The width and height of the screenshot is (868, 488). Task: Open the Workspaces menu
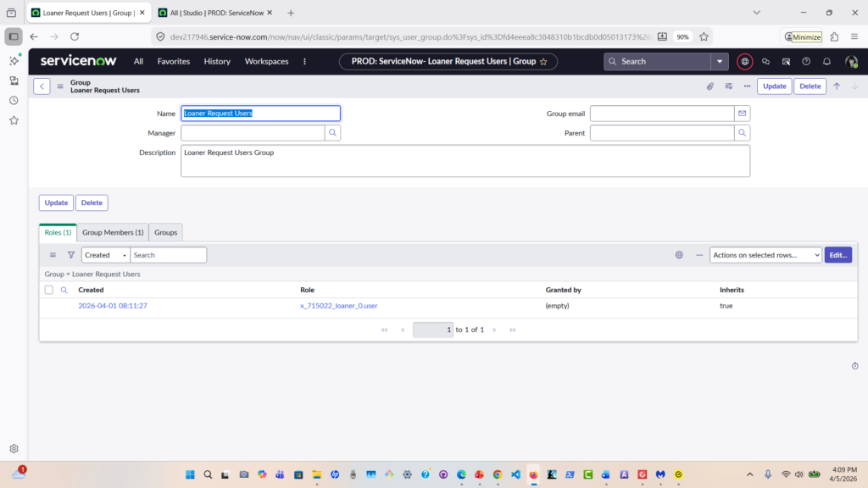pyautogui.click(x=266, y=62)
